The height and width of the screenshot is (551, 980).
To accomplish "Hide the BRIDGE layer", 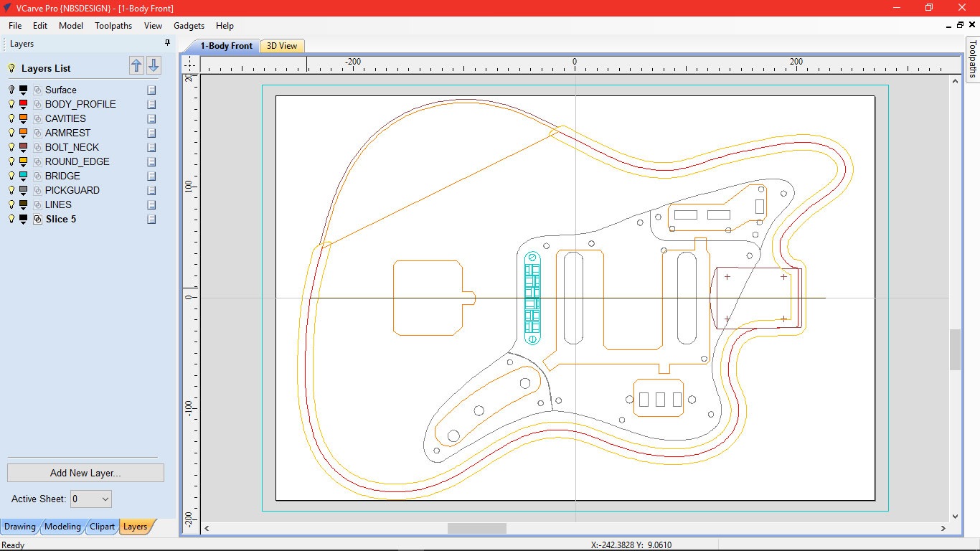I will click(x=11, y=176).
